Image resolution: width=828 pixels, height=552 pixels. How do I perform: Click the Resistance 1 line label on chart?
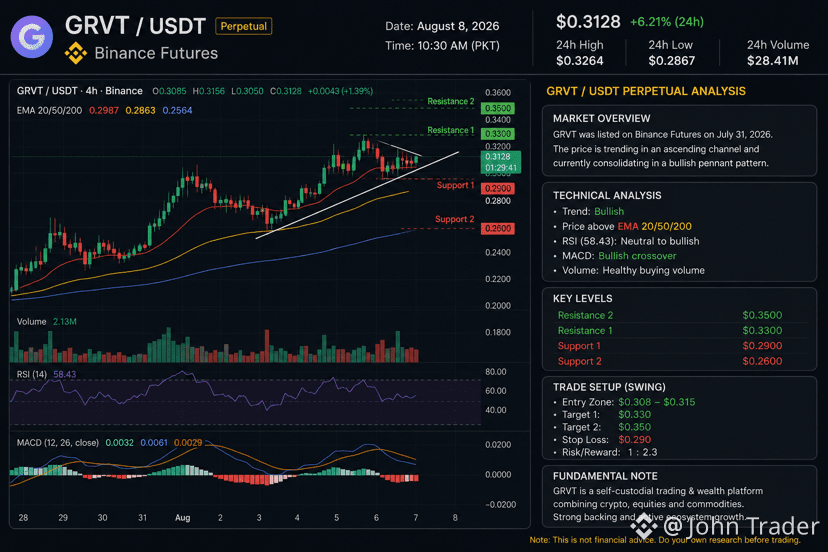pyautogui.click(x=450, y=130)
